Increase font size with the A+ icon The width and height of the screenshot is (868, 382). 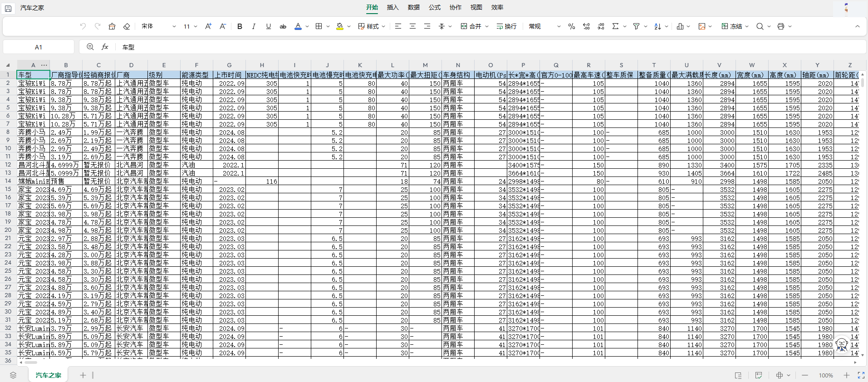[208, 26]
